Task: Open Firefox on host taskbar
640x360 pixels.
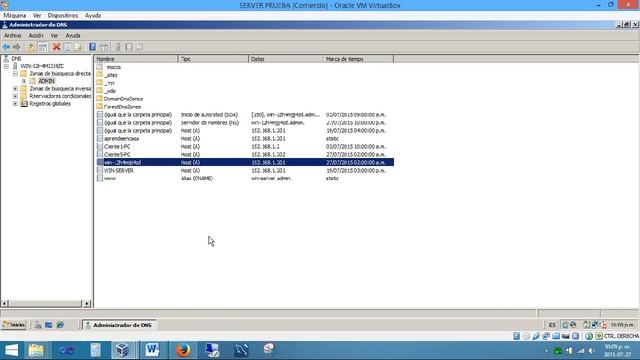Action: coord(183,350)
